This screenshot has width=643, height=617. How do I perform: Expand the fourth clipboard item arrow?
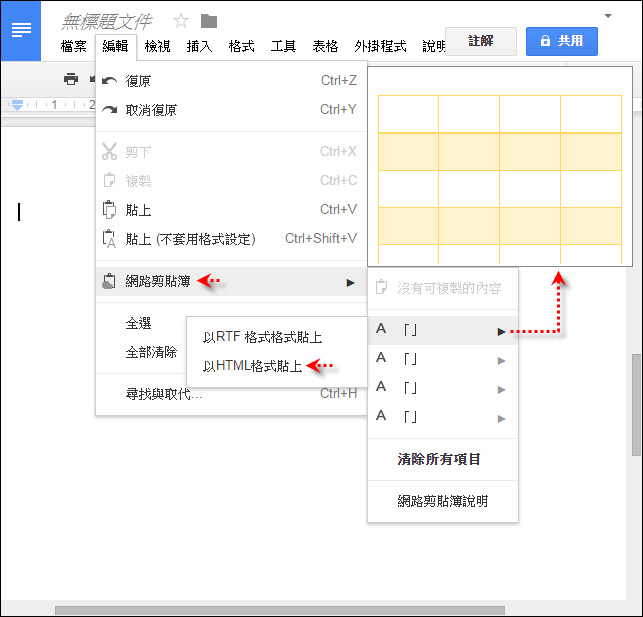point(501,419)
